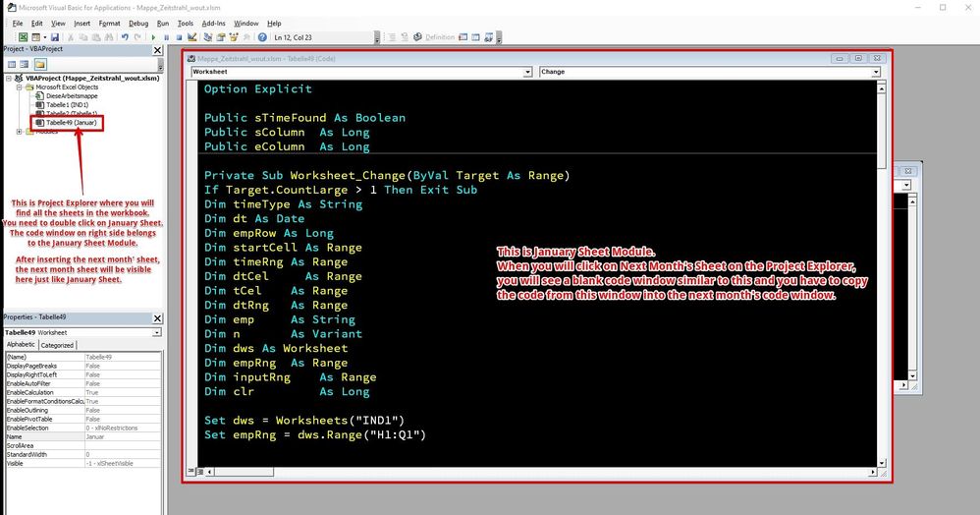Close the Project - VBAProject pane
980x515 pixels.
coord(157,50)
